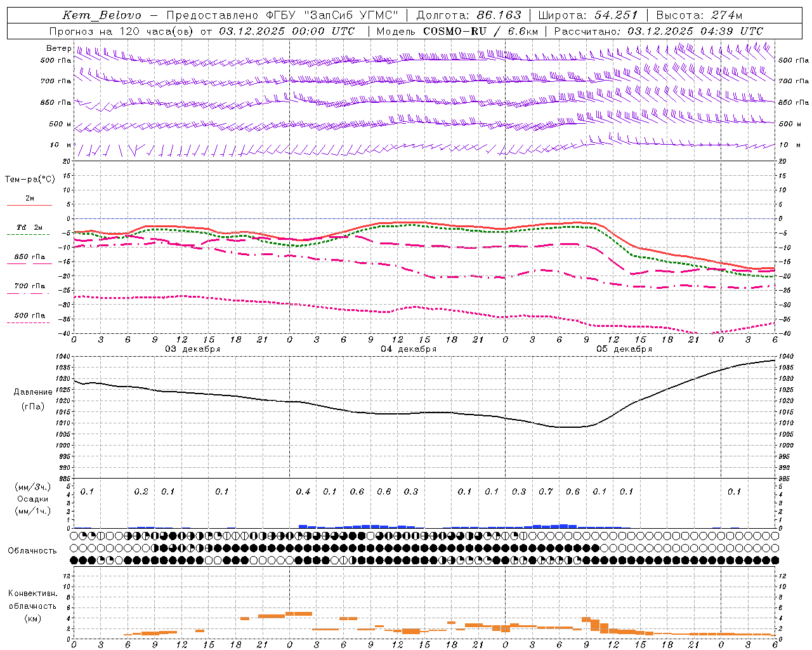Click the left 700 гПа wind level label
The height and width of the screenshot is (650, 812).
point(56,81)
